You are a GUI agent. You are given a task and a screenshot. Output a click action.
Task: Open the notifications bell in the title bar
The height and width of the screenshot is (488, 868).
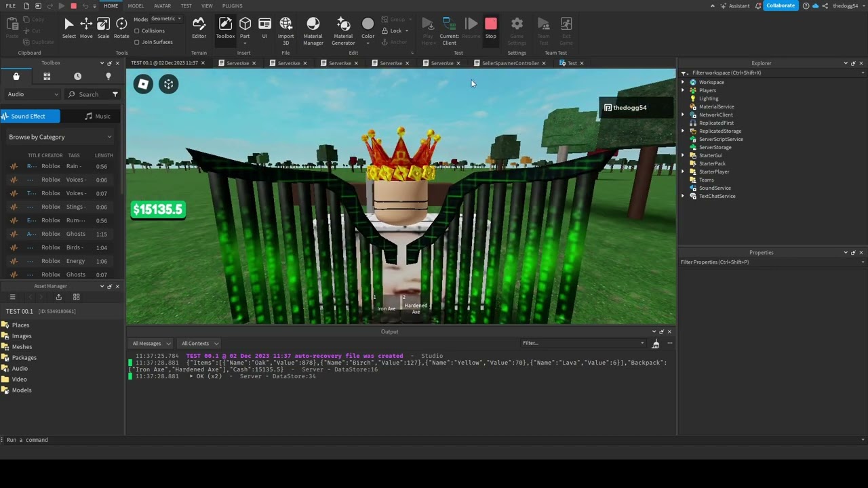pyautogui.click(x=758, y=5)
